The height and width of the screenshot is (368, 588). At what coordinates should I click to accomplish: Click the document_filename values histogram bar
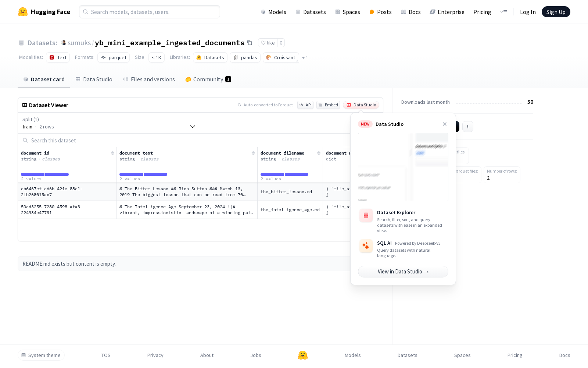coord(284,174)
